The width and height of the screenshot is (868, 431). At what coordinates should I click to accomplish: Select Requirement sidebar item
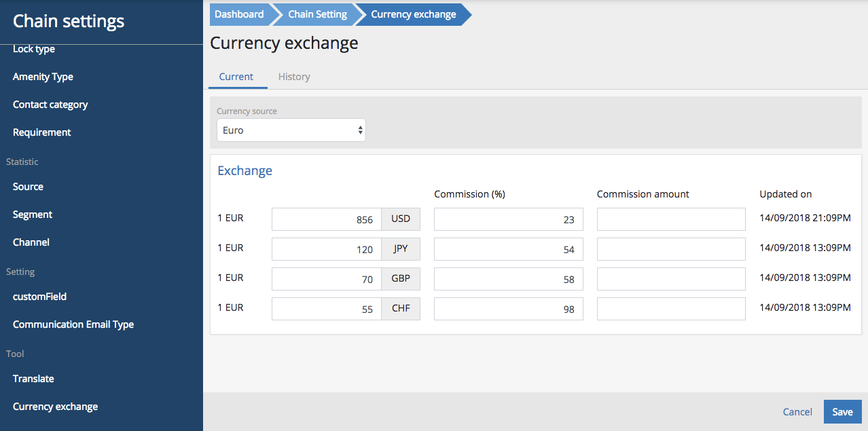click(42, 132)
